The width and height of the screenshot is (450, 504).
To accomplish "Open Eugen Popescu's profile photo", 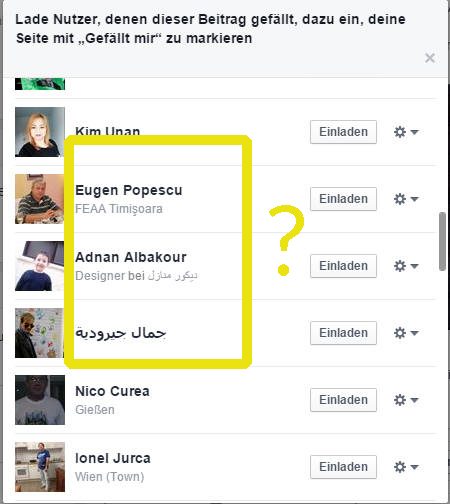I will point(40,199).
